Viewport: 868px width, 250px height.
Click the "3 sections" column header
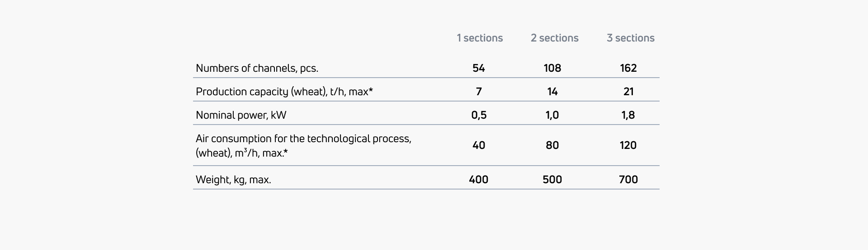[x=630, y=38]
